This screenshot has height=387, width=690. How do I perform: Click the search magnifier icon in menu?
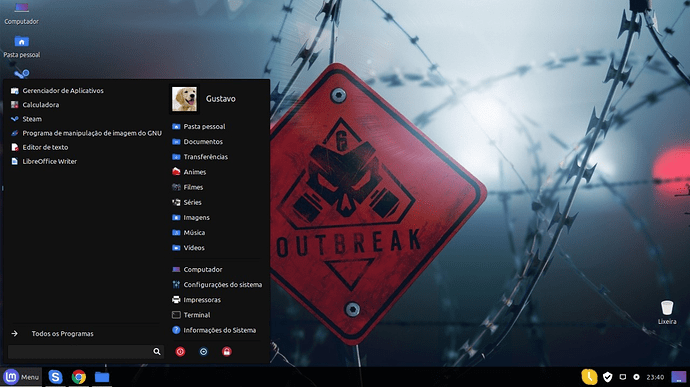[x=157, y=351]
